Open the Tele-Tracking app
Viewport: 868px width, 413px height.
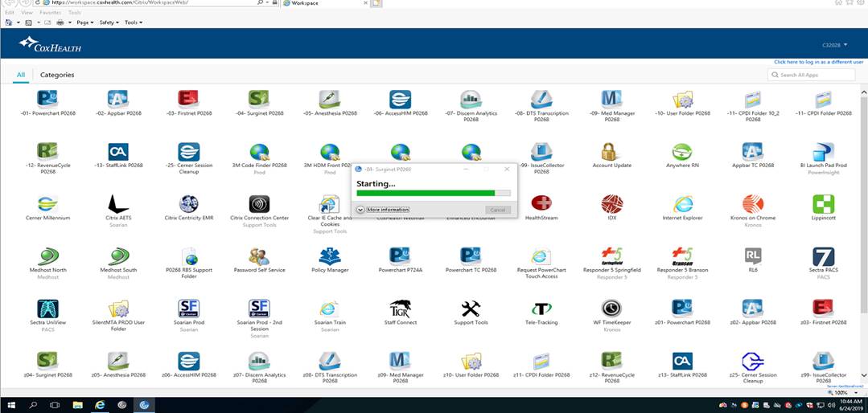click(541, 309)
